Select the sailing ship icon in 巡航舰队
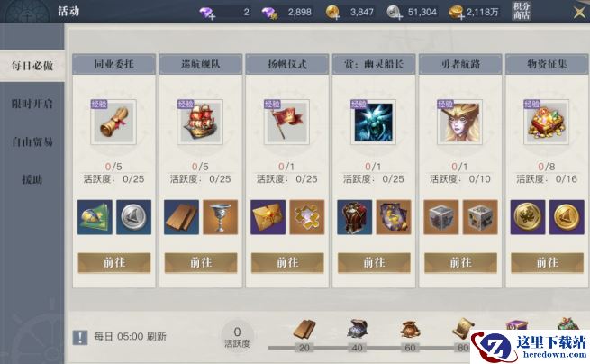 (200, 122)
